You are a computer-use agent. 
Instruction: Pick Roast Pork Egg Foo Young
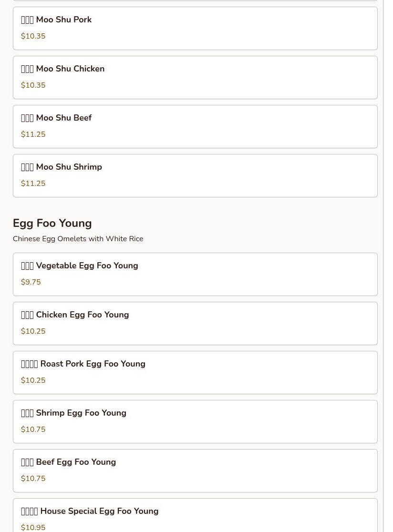pyautogui.click(x=195, y=372)
